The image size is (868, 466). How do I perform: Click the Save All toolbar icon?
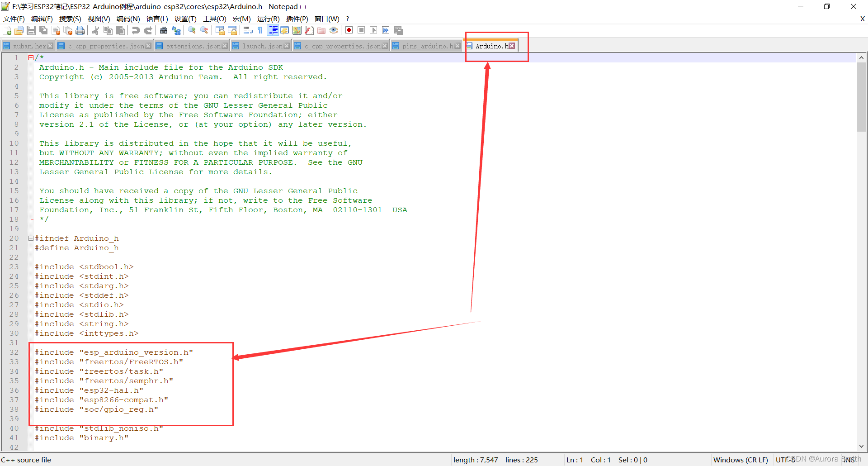click(x=43, y=30)
